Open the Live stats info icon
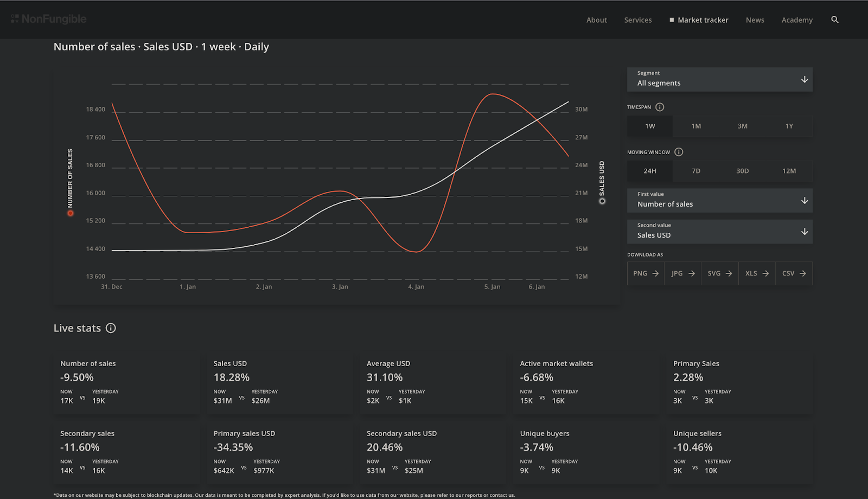 tap(111, 328)
